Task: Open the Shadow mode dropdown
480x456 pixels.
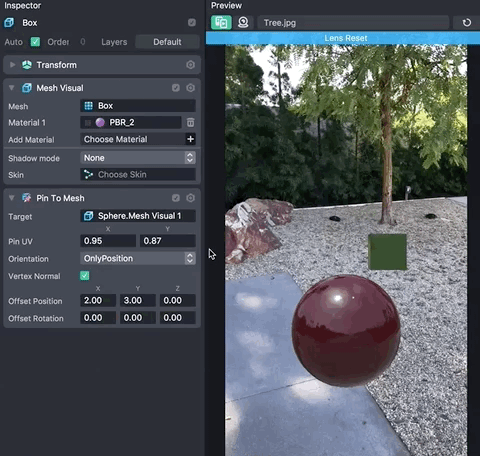Action: 138,158
